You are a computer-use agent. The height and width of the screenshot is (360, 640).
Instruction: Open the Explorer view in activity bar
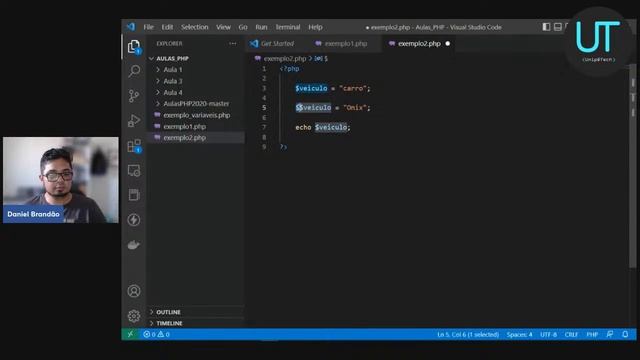(134, 47)
